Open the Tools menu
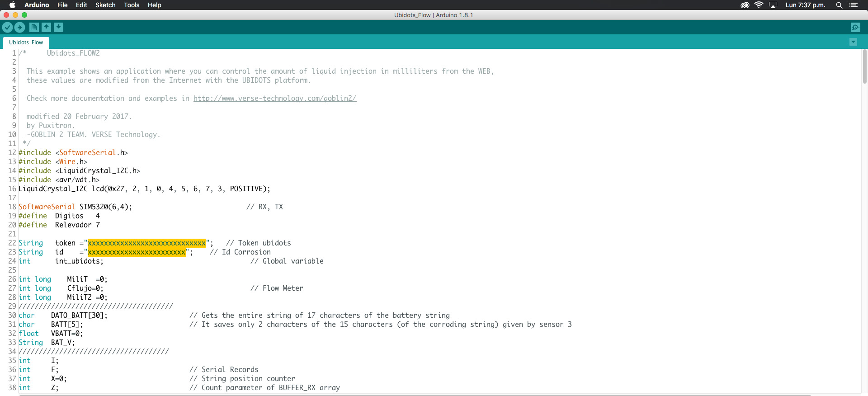868x396 pixels. (x=132, y=5)
